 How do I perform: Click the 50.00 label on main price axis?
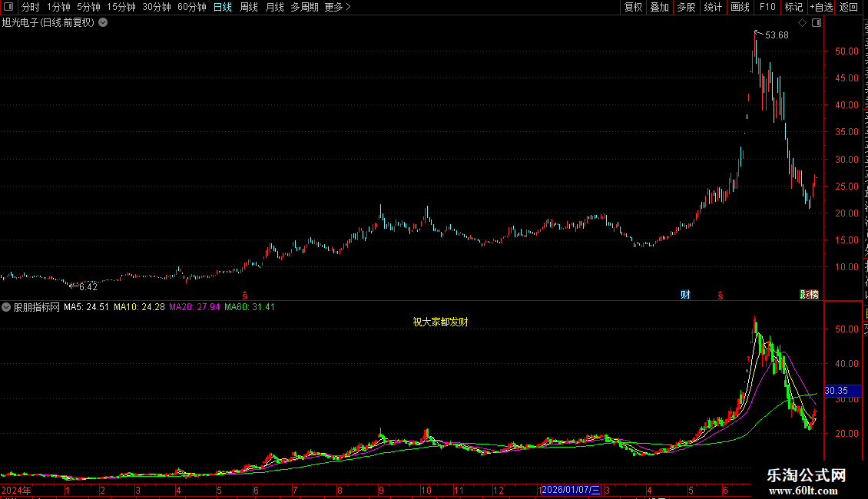pos(847,51)
